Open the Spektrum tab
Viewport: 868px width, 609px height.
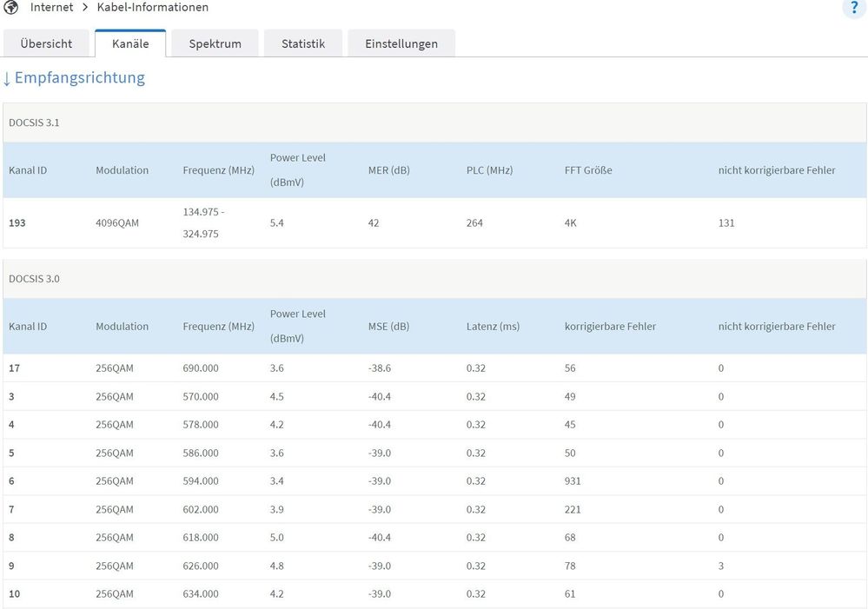(x=215, y=43)
